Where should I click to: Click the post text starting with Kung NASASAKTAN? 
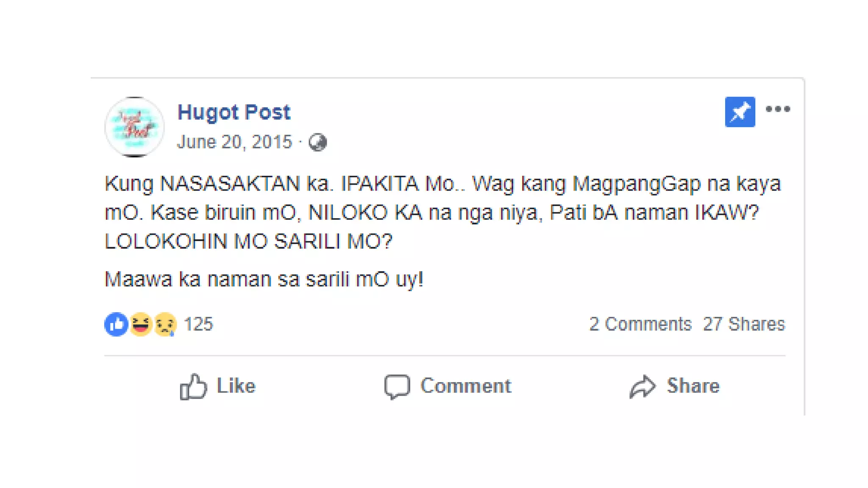[x=442, y=213]
